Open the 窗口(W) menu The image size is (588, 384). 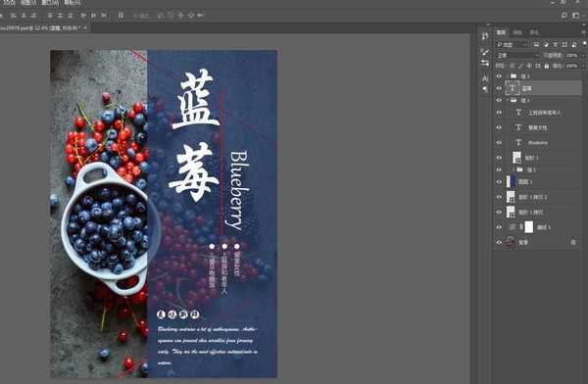[50, 3]
